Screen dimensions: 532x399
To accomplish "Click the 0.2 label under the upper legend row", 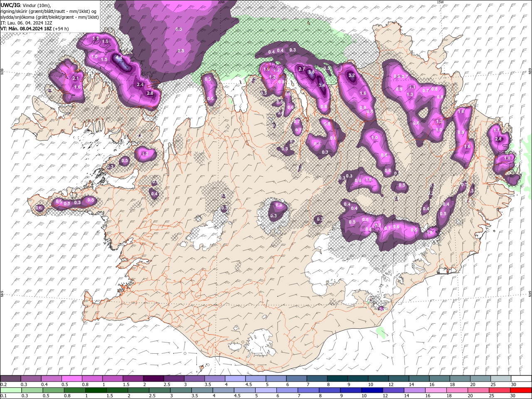I will (x=3, y=384).
